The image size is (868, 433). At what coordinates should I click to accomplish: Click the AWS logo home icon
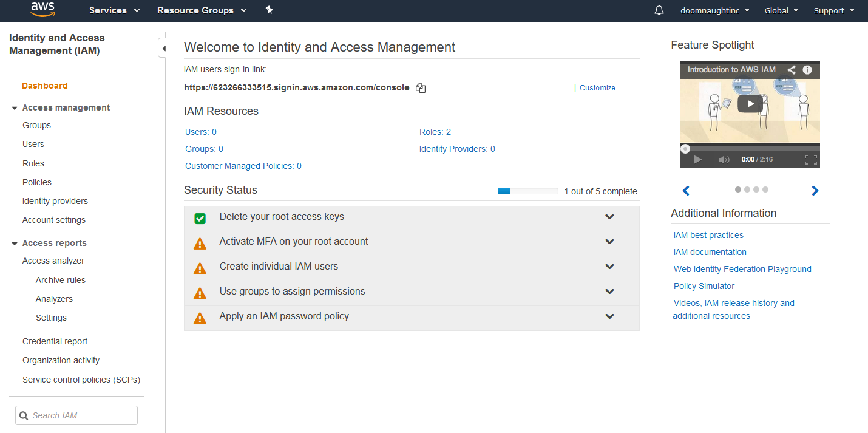coord(43,9)
